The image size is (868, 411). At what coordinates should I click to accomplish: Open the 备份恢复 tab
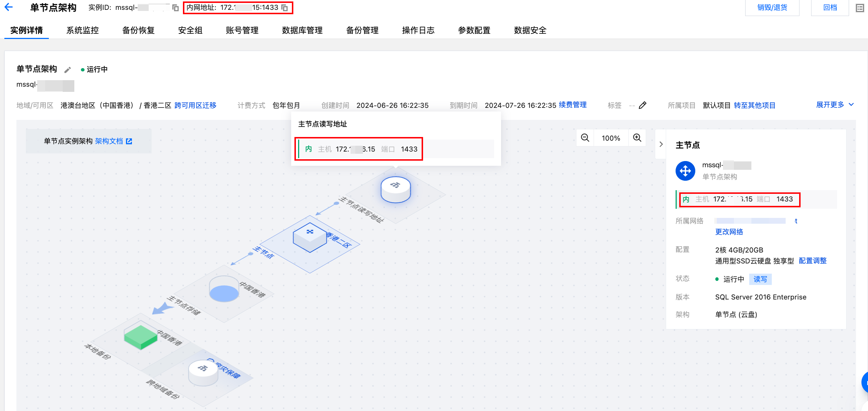click(138, 30)
